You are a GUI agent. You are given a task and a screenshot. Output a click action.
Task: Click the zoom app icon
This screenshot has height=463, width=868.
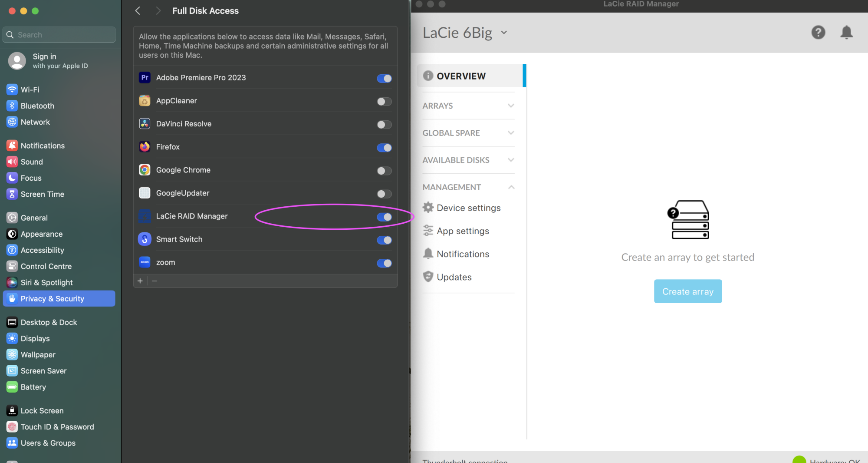tap(145, 262)
